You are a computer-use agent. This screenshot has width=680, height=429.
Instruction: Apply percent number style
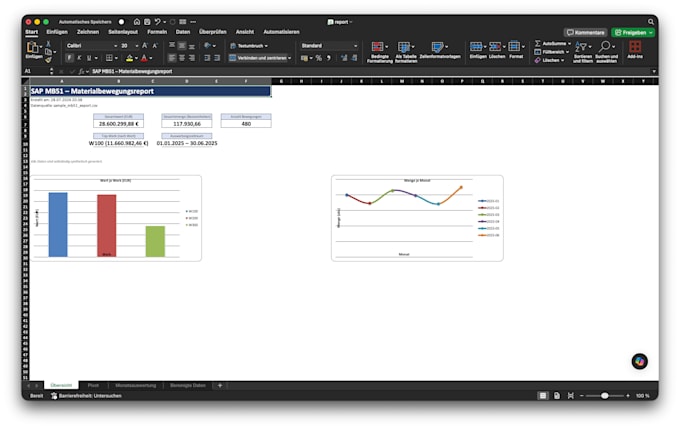(319, 58)
